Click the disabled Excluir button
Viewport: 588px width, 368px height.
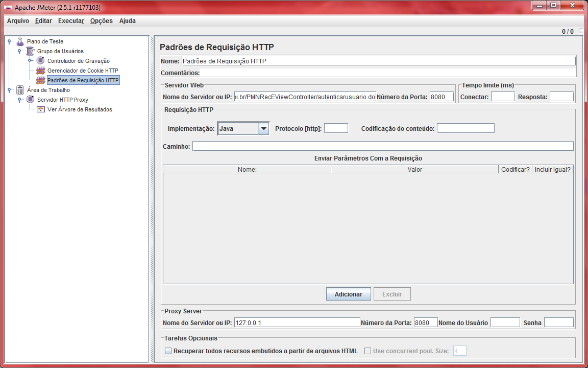pos(392,294)
